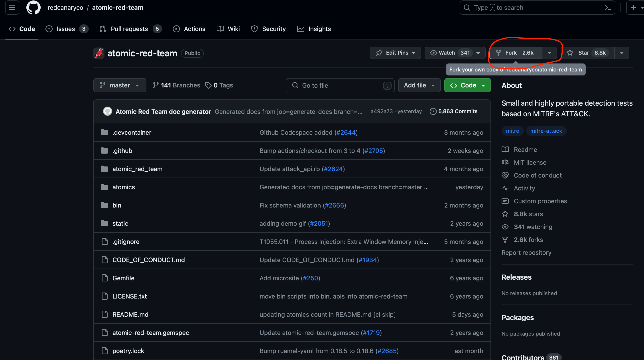Click the tag icon next to 0 Tags
This screenshot has height=360, width=644.
click(x=208, y=85)
